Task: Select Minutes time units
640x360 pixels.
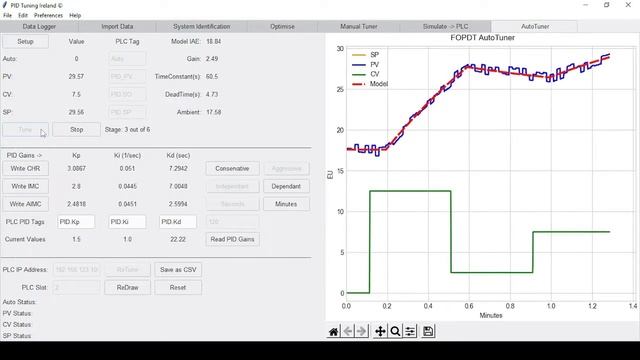Action: pyautogui.click(x=286, y=204)
